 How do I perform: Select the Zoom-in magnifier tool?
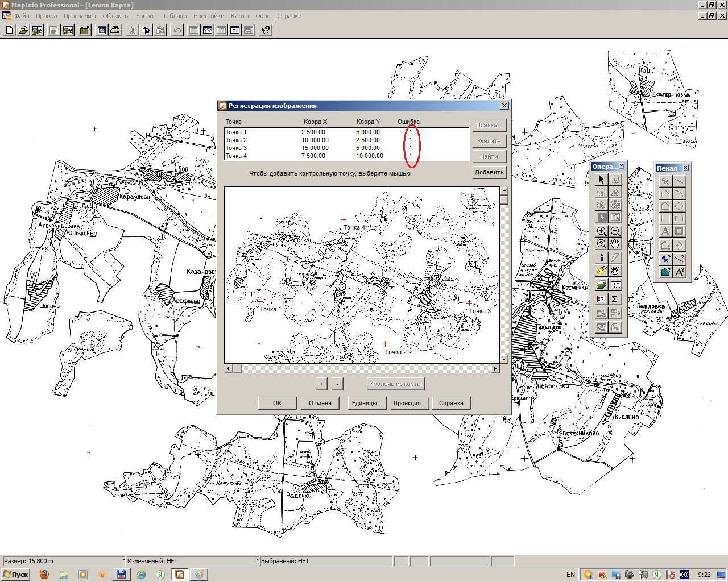click(x=602, y=231)
